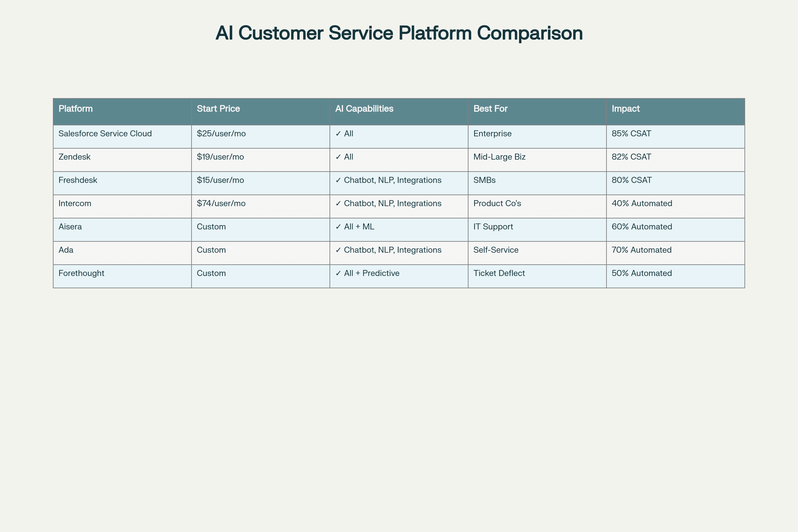
Task: Click the 'Product Co's' cell
Action: click(x=537, y=206)
